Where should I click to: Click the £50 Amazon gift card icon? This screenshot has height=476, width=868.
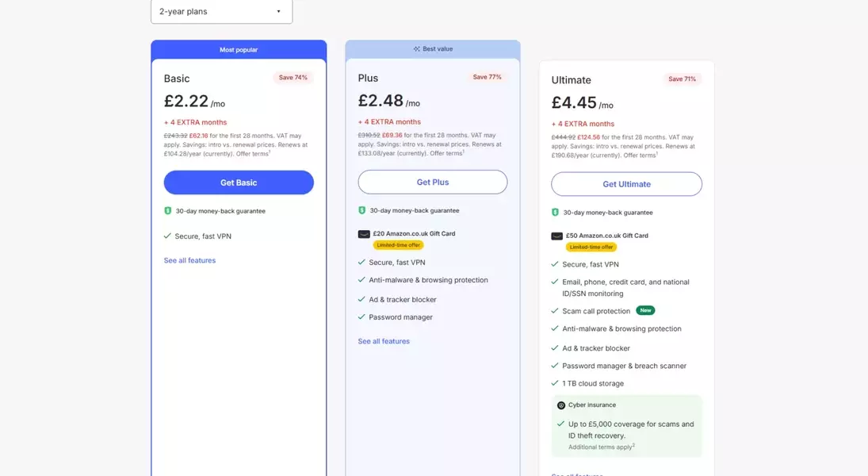(557, 236)
